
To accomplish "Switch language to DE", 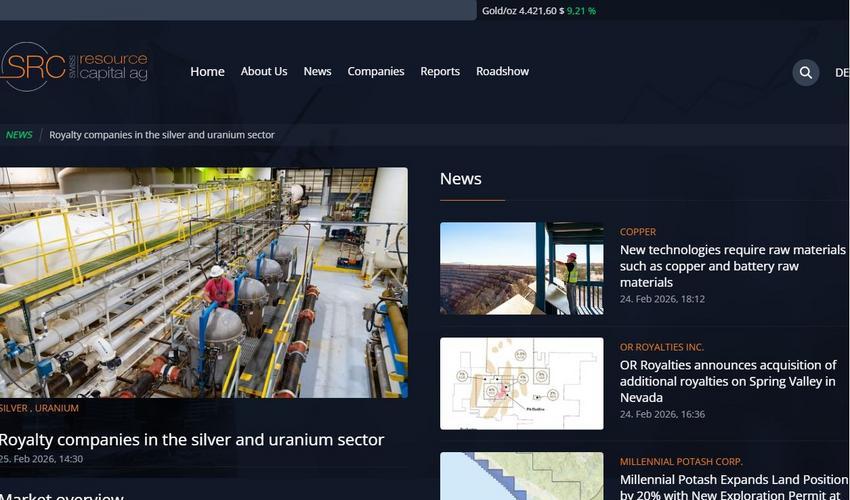I will click(x=842, y=73).
